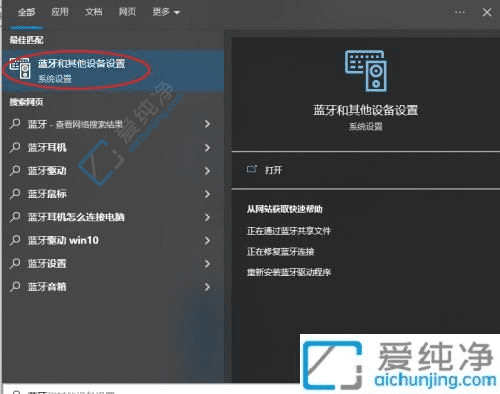Image resolution: width=500 pixels, height=394 pixels.
Task: Expand the 蓝牙耳机 suggestion arrow
Action: [x=207, y=147]
